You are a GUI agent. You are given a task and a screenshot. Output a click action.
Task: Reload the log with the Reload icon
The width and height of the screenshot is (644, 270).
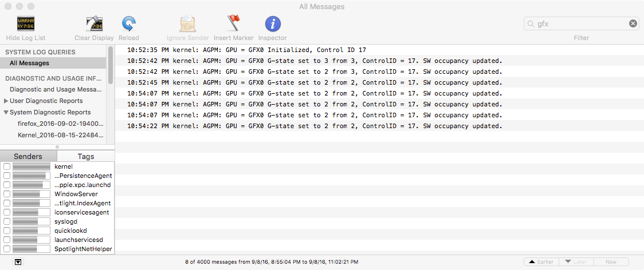pyautogui.click(x=128, y=24)
